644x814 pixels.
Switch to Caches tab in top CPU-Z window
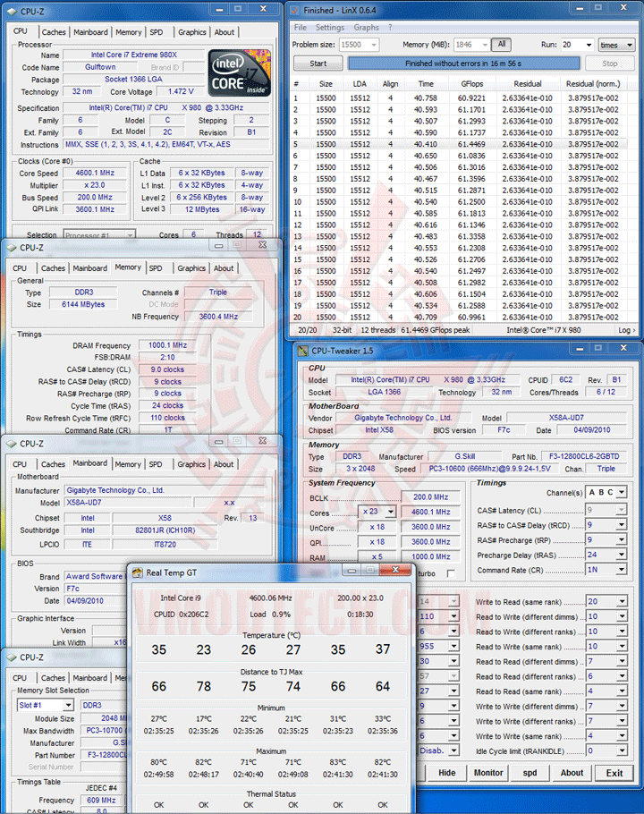coord(54,32)
